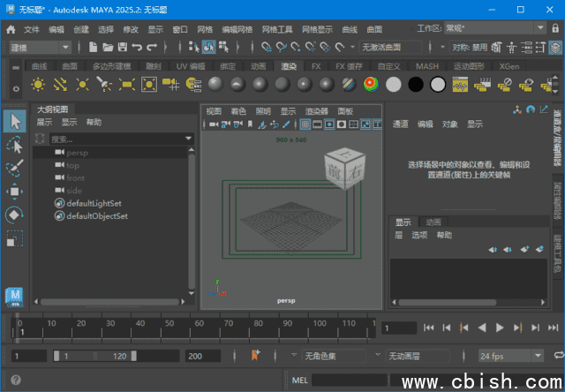Redo the last action

(x=152, y=47)
